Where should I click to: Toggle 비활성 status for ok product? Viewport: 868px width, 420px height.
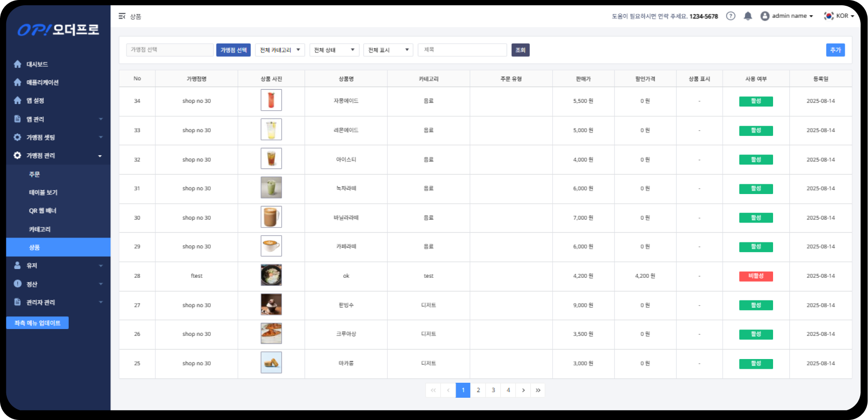click(756, 276)
